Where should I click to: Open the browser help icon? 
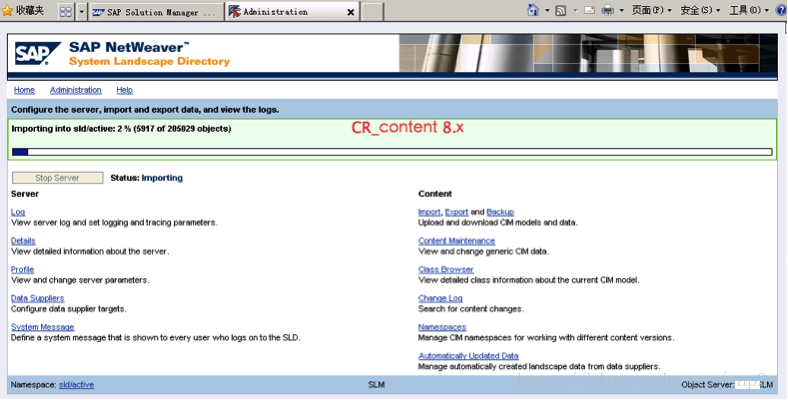click(x=781, y=11)
